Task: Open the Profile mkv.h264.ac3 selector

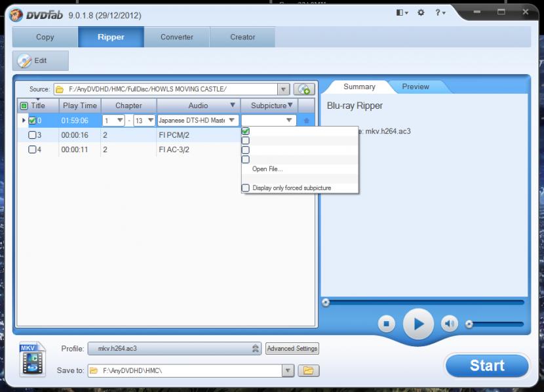Action: point(174,348)
